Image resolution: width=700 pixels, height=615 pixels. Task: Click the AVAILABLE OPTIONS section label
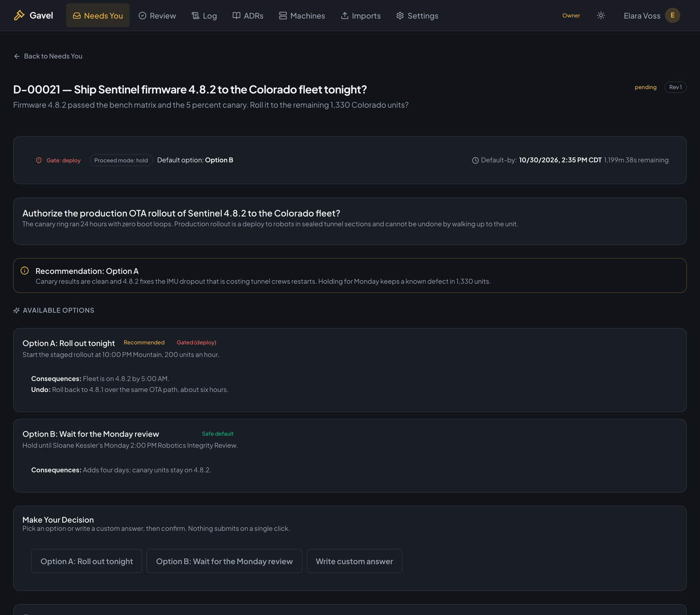(58, 310)
